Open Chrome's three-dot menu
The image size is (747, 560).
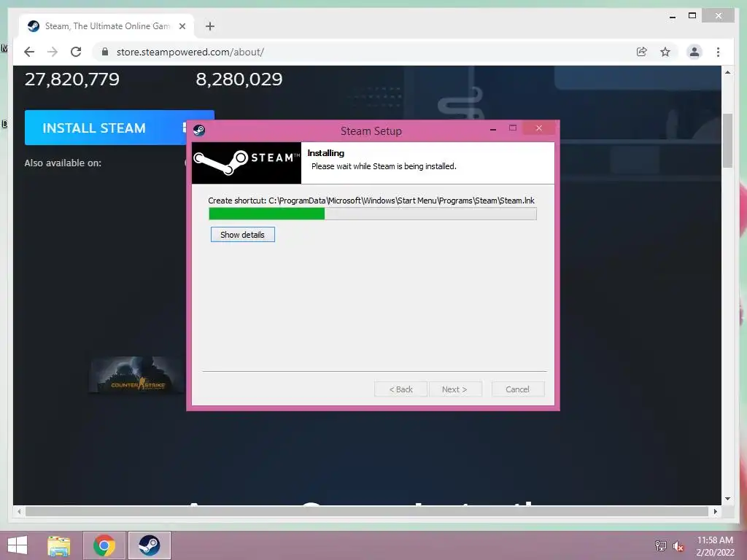point(718,52)
